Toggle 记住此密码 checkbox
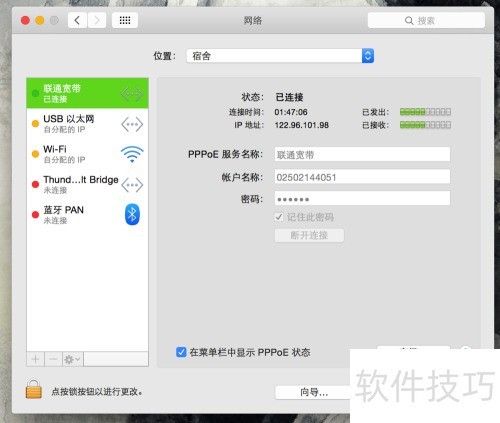Screen dimensions: 500x423 coord(279,217)
